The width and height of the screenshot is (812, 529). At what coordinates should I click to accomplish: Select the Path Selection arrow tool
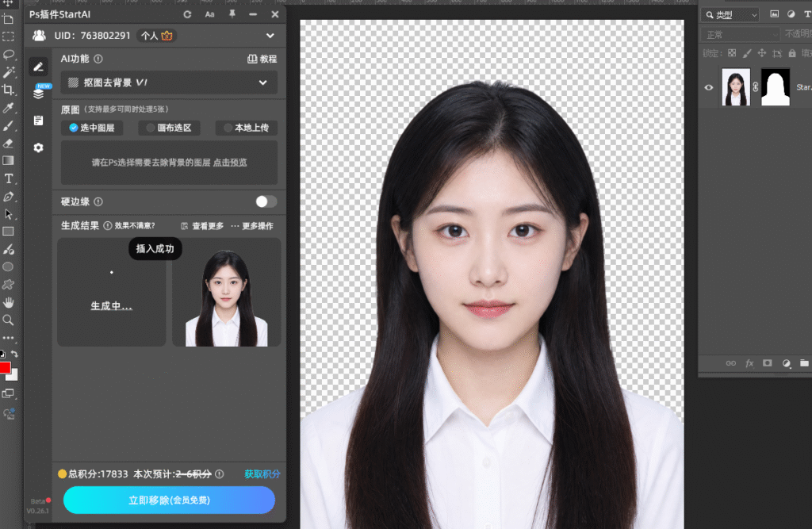click(x=8, y=214)
